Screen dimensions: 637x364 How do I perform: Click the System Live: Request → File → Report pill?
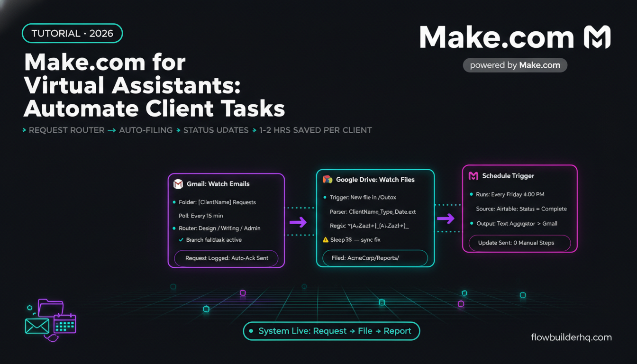click(x=332, y=331)
